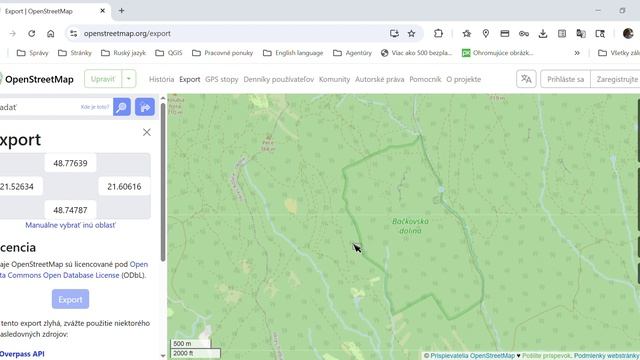The width and height of the screenshot is (640, 360).
Task: Bookmark this page with the star icon
Action: coord(411,33)
